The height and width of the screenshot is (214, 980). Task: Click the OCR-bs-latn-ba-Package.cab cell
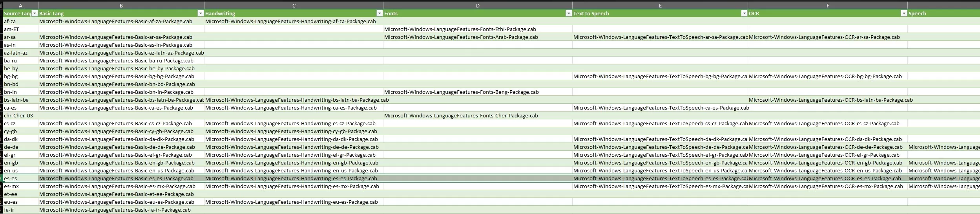828,100
